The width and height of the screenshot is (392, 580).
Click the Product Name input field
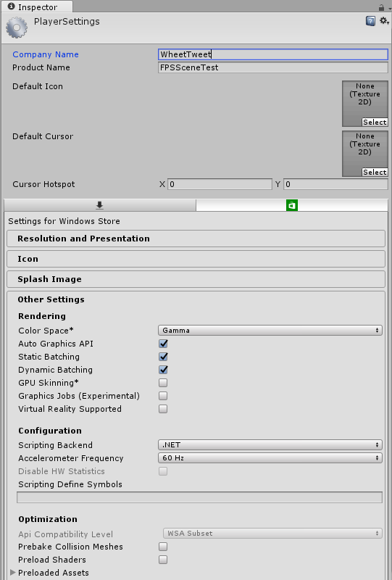coord(273,67)
